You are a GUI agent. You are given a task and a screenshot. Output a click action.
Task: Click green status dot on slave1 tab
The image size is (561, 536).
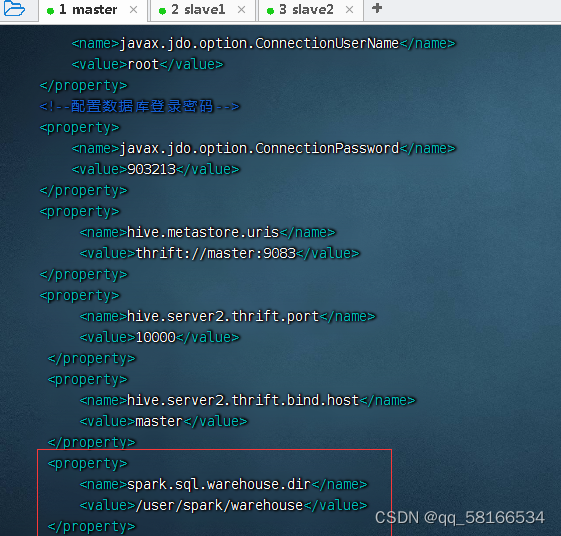[x=162, y=11]
